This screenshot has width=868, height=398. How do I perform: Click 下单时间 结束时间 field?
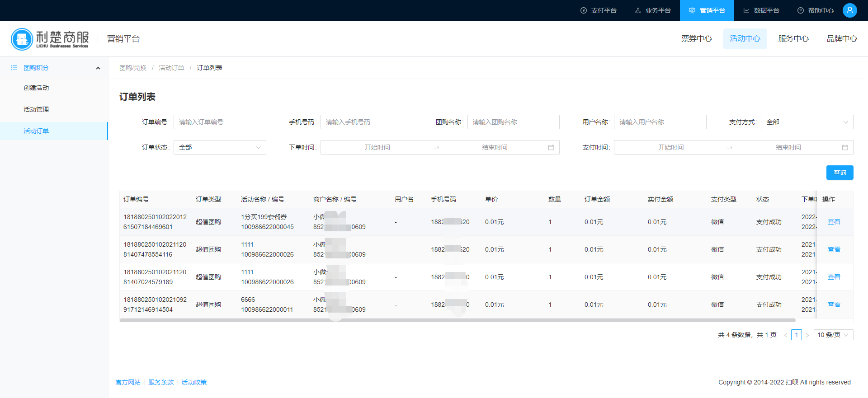495,147
